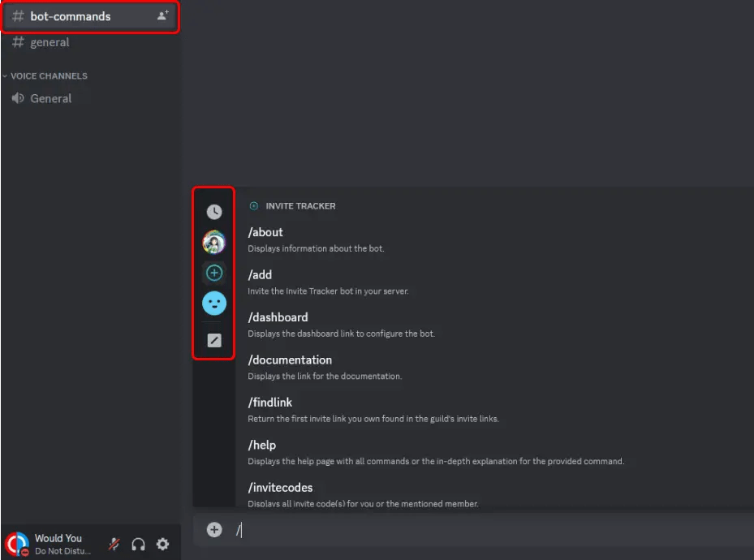The width and height of the screenshot is (754, 560).
Task: Select the /about command
Action: point(265,232)
